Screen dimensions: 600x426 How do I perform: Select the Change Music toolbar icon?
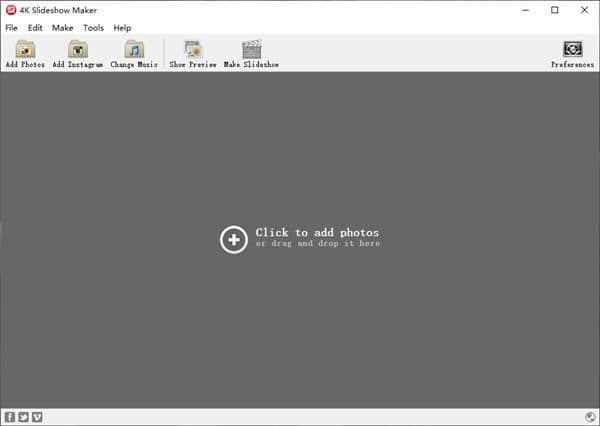pos(134,49)
